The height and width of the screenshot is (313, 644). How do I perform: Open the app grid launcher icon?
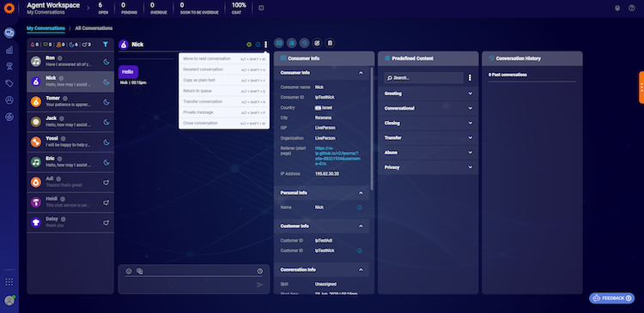9,282
